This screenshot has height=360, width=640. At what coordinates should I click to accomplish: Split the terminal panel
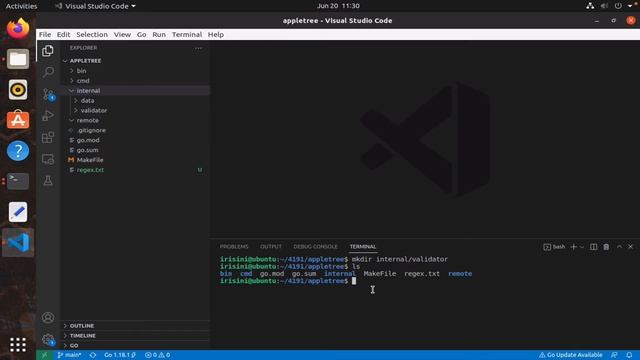(593, 247)
